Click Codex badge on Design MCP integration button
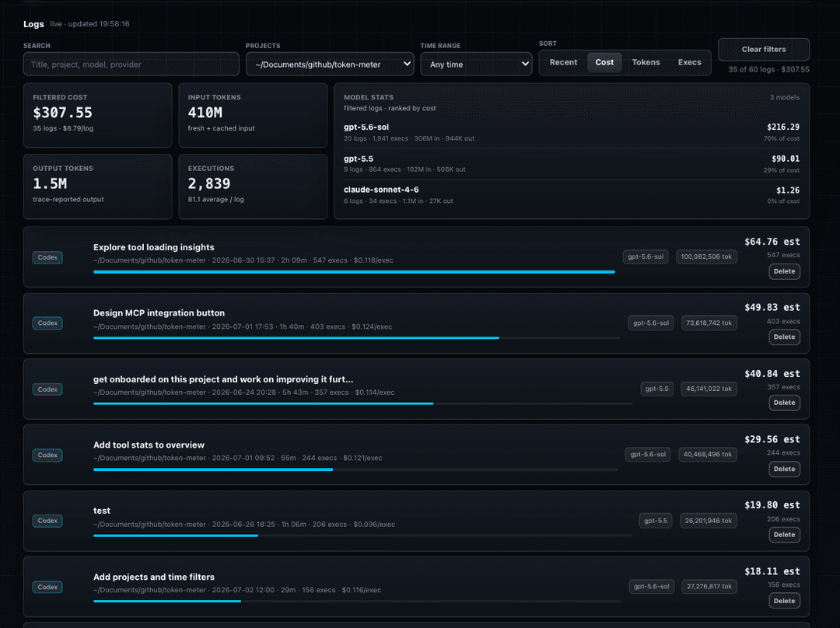Image resolution: width=840 pixels, height=628 pixels. [47, 323]
